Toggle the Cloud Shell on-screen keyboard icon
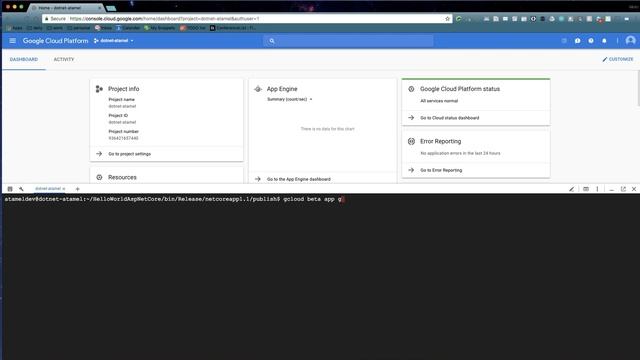Viewport: 640px width, 360px height. 586,189
